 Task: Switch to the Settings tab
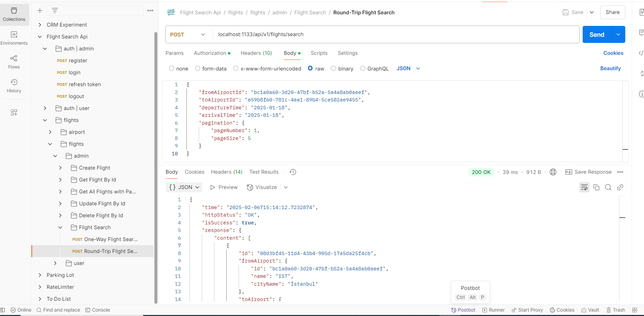[348, 53]
